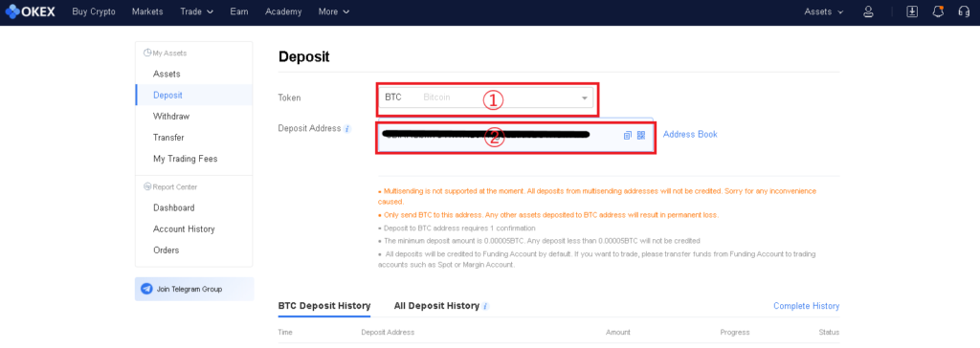
Task: Open the Complete History link
Action: point(806,306)
